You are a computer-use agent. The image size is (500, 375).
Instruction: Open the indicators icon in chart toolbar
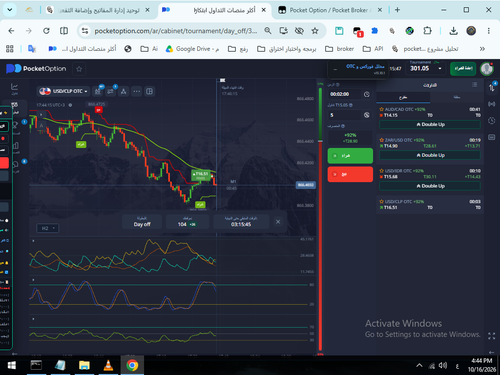[111, 91]
